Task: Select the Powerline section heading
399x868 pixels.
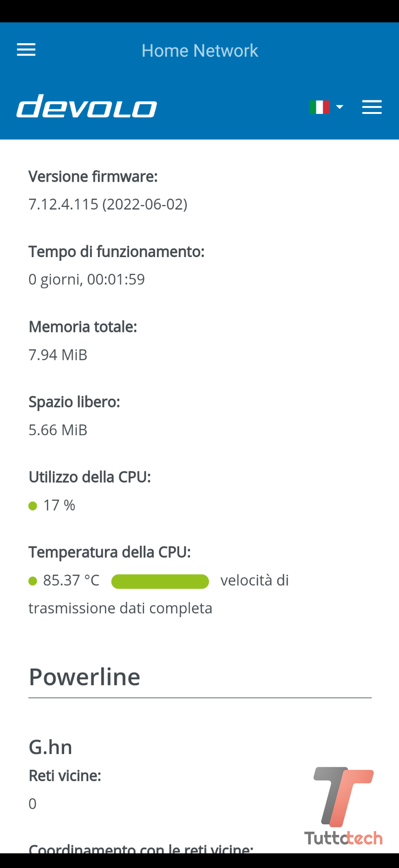Action: (x=85, y=677)
